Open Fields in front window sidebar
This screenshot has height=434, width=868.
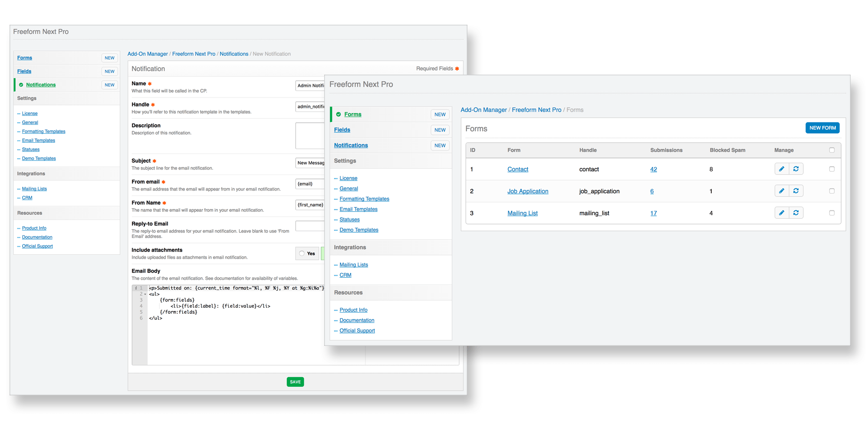[342, 130]
